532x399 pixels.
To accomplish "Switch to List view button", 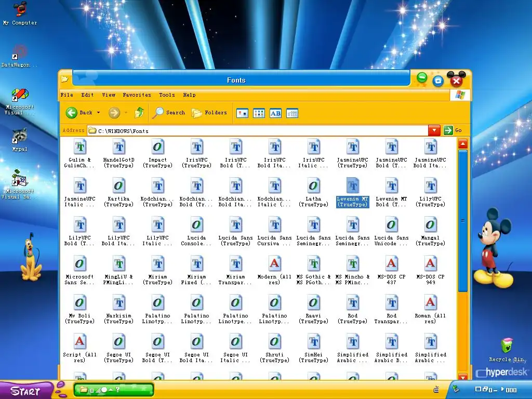I will (259, 113).
